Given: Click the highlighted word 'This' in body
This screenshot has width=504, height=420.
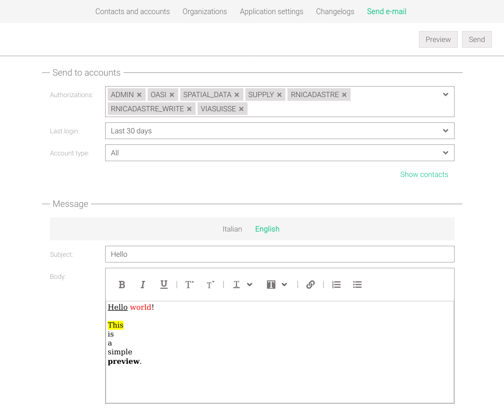Looking at the screenshot, I should [116, 325].
